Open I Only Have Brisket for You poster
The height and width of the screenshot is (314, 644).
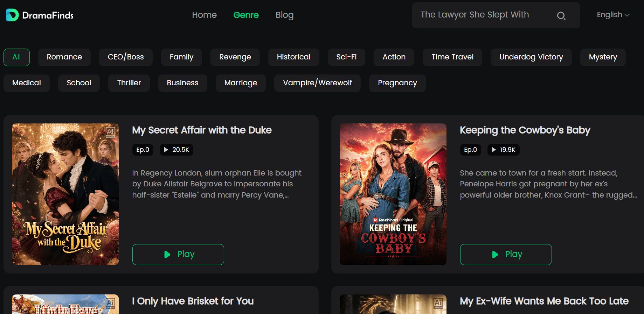click(x=65, y=304)
